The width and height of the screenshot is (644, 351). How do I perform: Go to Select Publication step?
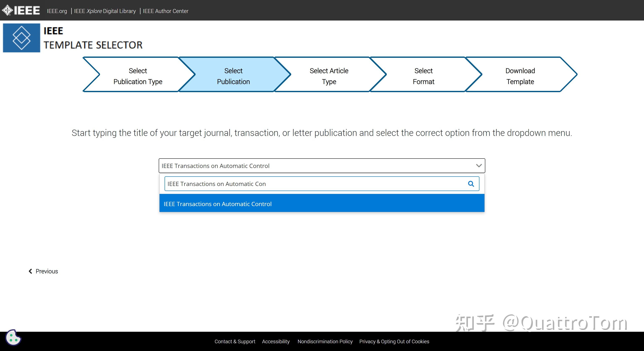point(234,76)
